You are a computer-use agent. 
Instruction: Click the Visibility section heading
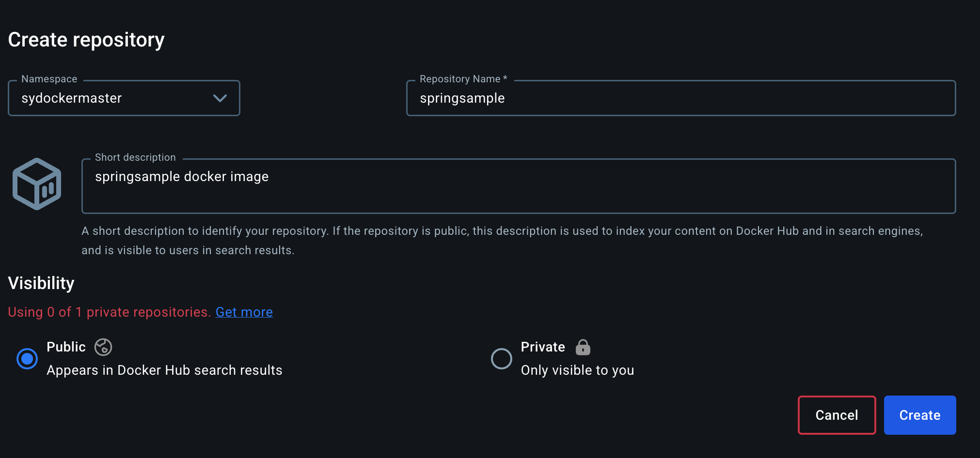(41, 283)
